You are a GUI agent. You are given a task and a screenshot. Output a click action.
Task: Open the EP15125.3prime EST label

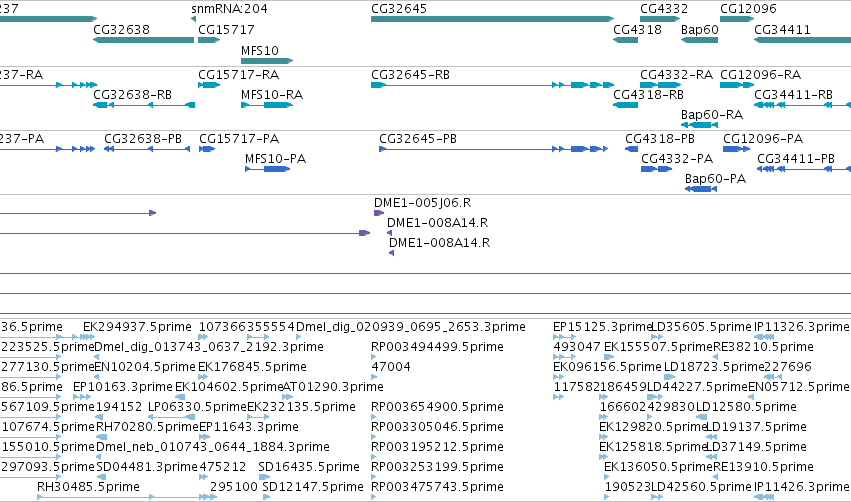point(602,327)
